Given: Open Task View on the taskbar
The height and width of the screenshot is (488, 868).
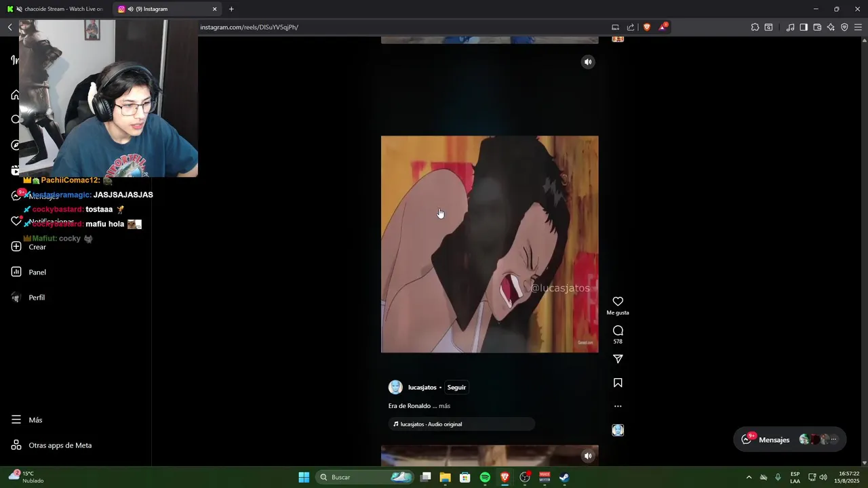Looking at the screenshot, I should pos(426,477).
